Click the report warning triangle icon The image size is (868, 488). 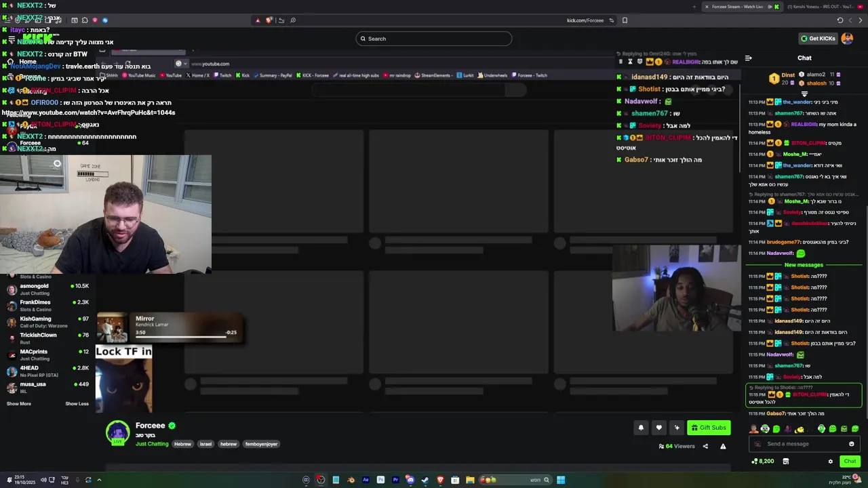point(723,446)
